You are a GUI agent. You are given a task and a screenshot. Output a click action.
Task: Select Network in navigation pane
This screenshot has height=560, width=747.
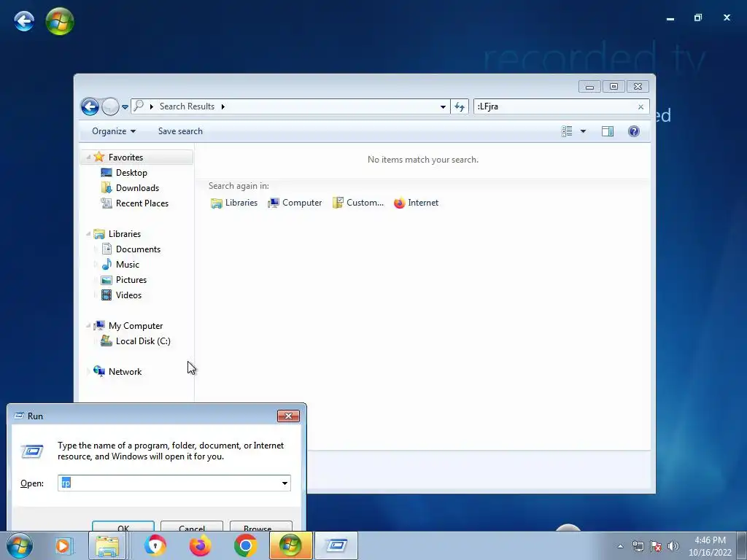[125, 371]
